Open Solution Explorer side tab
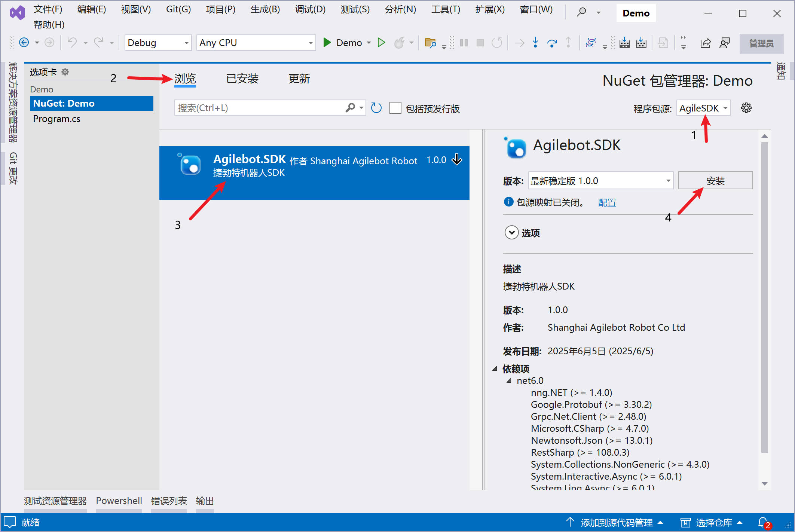Image resolution: width=795 pixels, height=532 pixels. click(13, 102)
